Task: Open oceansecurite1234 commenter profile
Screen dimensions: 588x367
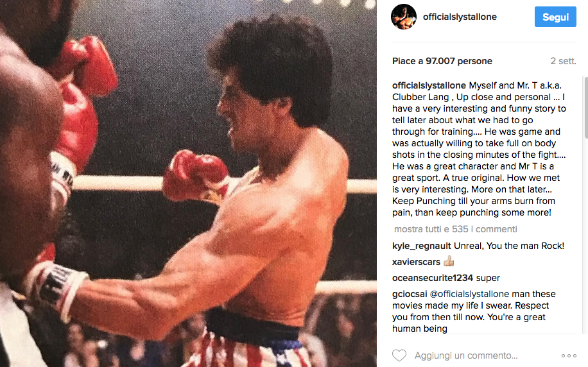Action: [x=433, y=278]
